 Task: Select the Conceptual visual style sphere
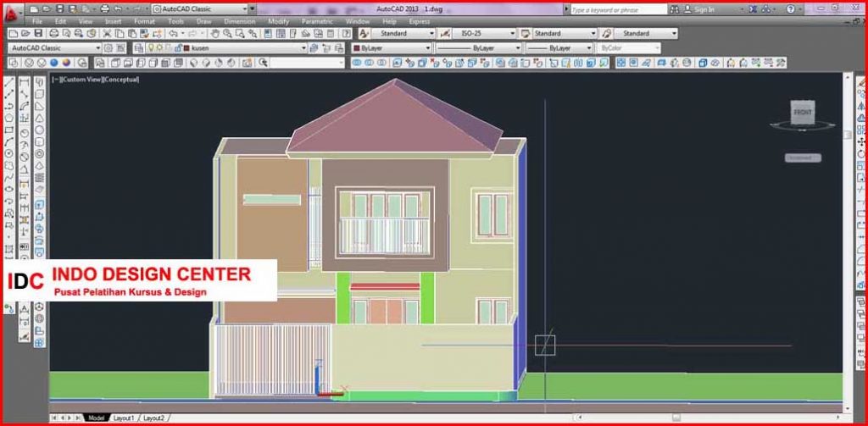(x=66, y=63)
